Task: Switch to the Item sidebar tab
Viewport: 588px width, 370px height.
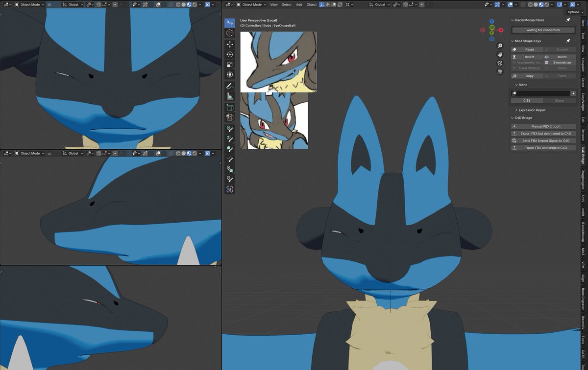Action: 583,23
